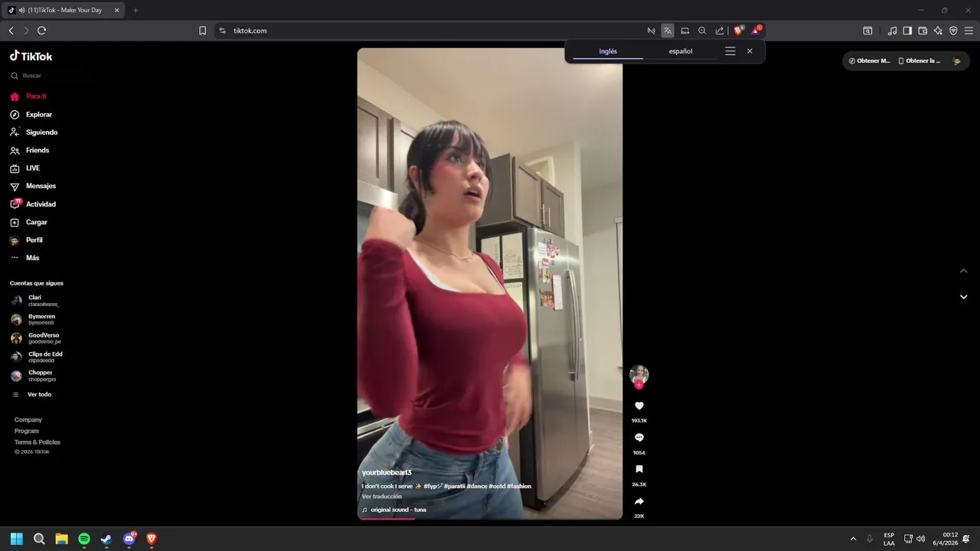Go to previous video arrow
Image resolution: width=980 pixels, height=551 pixels.
tap(964, 271)
